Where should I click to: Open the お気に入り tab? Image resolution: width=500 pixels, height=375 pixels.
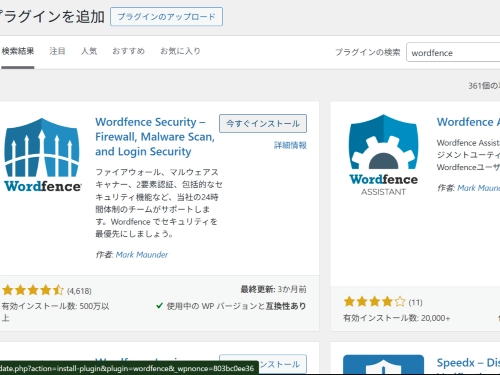coord(180,51)
